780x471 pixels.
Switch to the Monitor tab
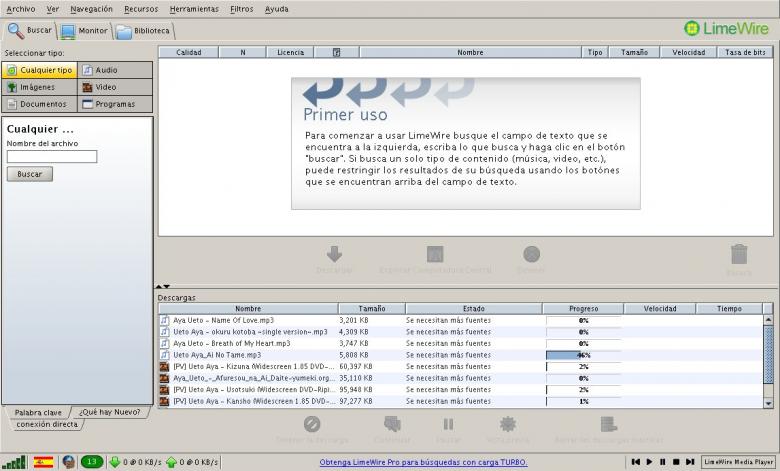coord(84,31)
